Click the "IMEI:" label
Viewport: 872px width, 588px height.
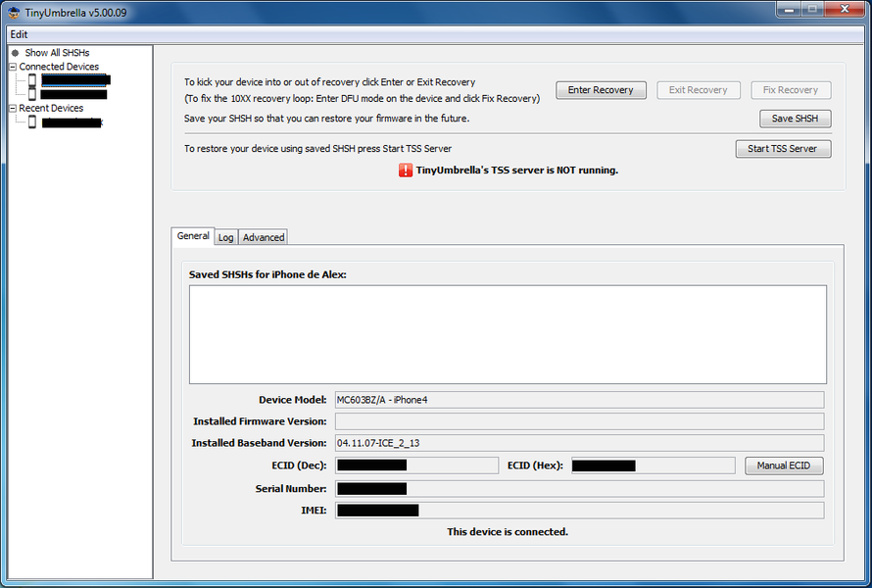pos(314,511)
